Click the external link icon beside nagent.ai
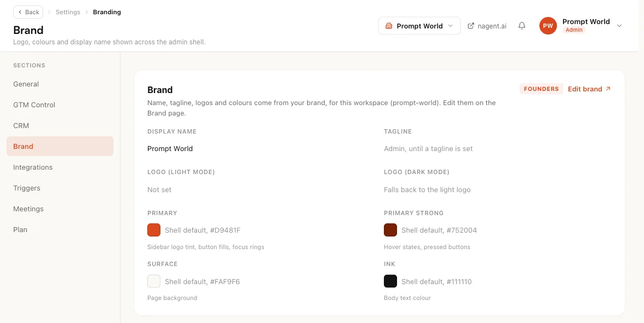 471,26
